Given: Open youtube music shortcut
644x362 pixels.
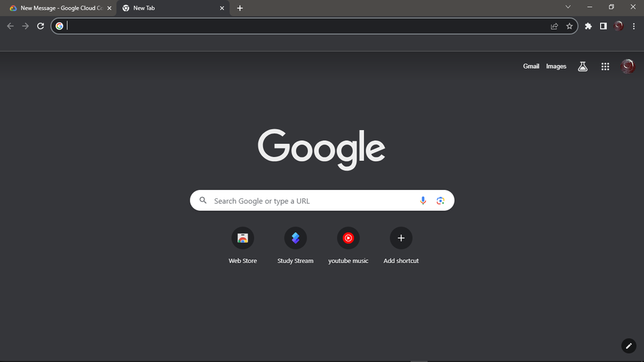Looking at the screenshot, I should coord(348,245).
